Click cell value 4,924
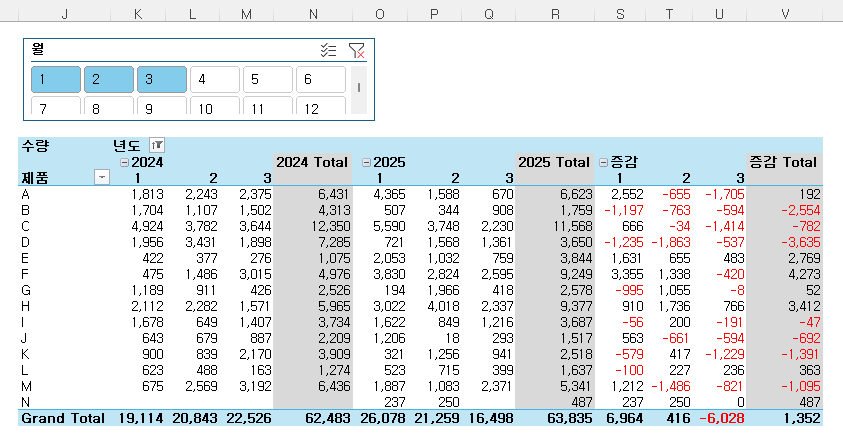The width and height of the screenshot is (843, 434). click(x=147, y=226)
